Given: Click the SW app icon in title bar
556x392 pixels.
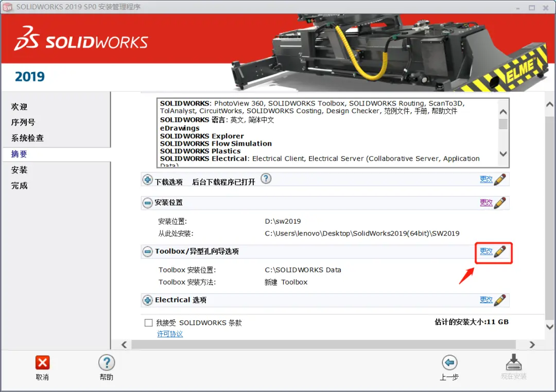Looking at the screenshot, I should pos(7,7).
